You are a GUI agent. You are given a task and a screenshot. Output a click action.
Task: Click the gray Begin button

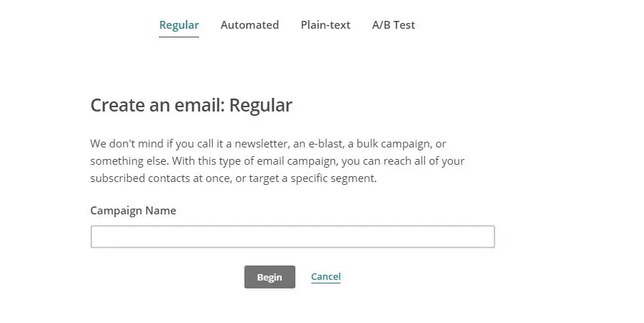click(x=270, y=277)
